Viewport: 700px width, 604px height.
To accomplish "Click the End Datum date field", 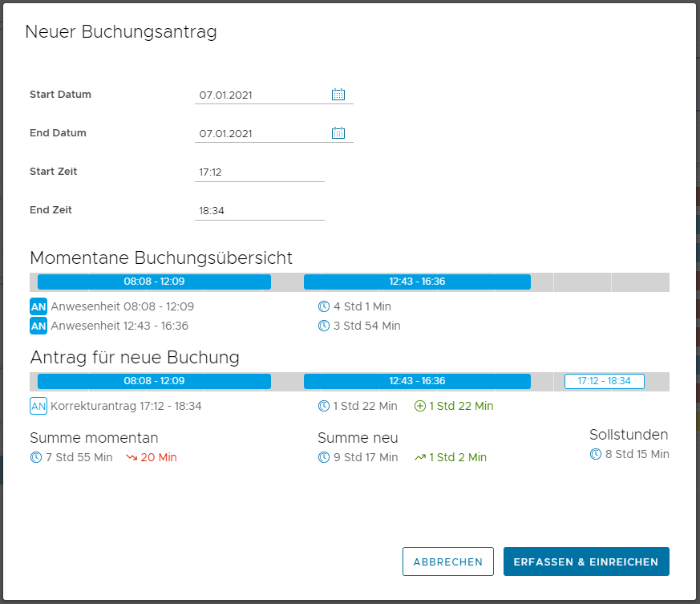I will pos(261,134).
